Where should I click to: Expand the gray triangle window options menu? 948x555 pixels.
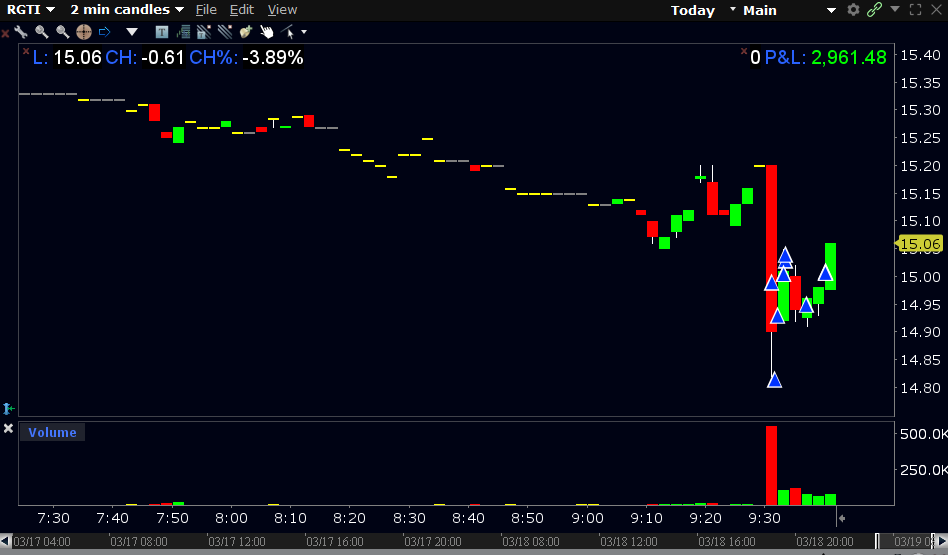895,9
